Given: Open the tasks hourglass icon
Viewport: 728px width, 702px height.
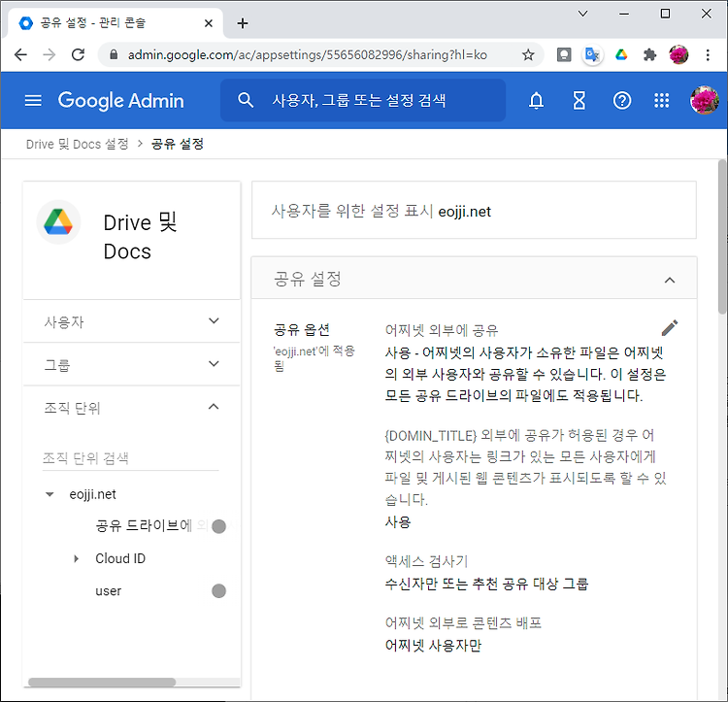Looking at the screenshot, I should [x=579, y=100].
